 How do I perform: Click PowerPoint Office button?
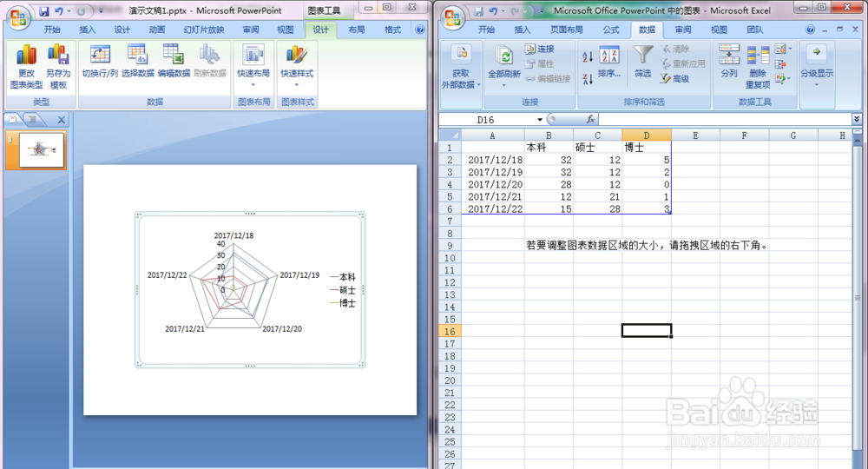click(17, 17)
